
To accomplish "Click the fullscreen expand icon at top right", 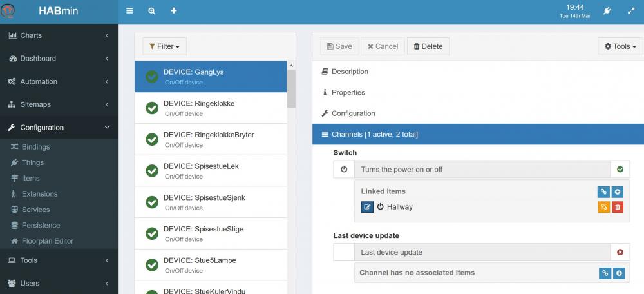I will [x=630, y=11].
